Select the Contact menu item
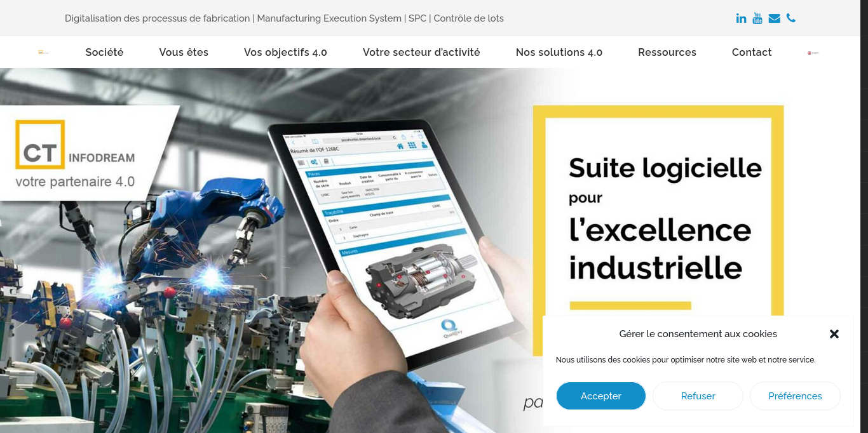868x433 pixels. 752,52
